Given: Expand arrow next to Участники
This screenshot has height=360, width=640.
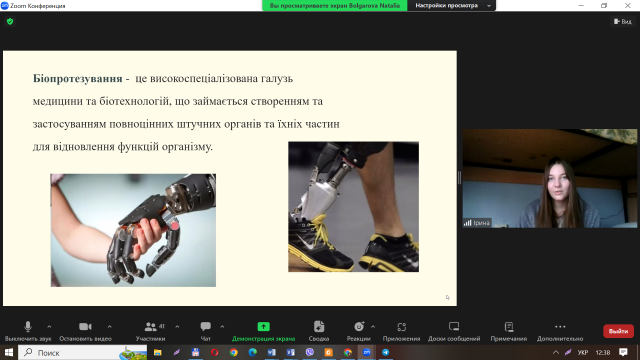Looking at the screenshot, I should [x=177, y=327].
